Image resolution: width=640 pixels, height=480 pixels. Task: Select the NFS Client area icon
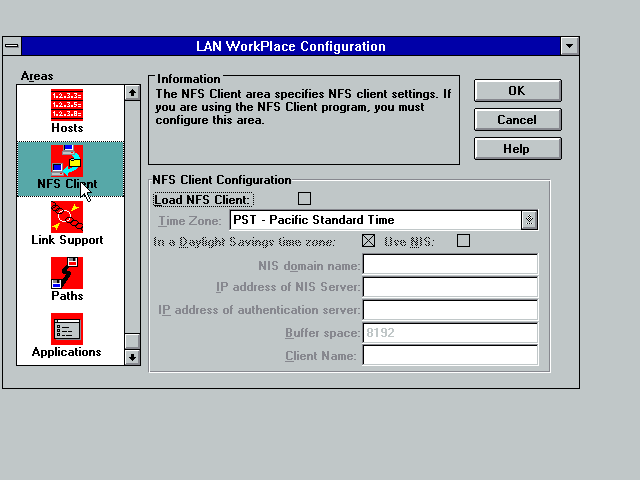pyautogui.click(x=67, y=161)
